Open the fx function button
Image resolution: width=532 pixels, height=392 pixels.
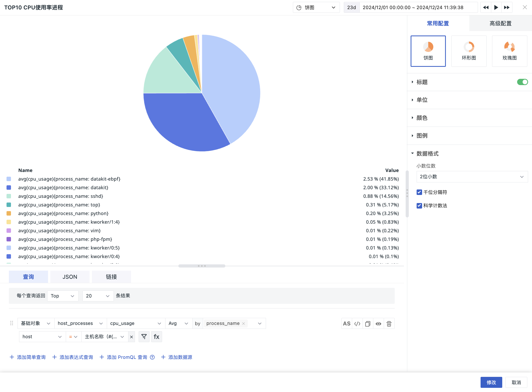[157, 337]
